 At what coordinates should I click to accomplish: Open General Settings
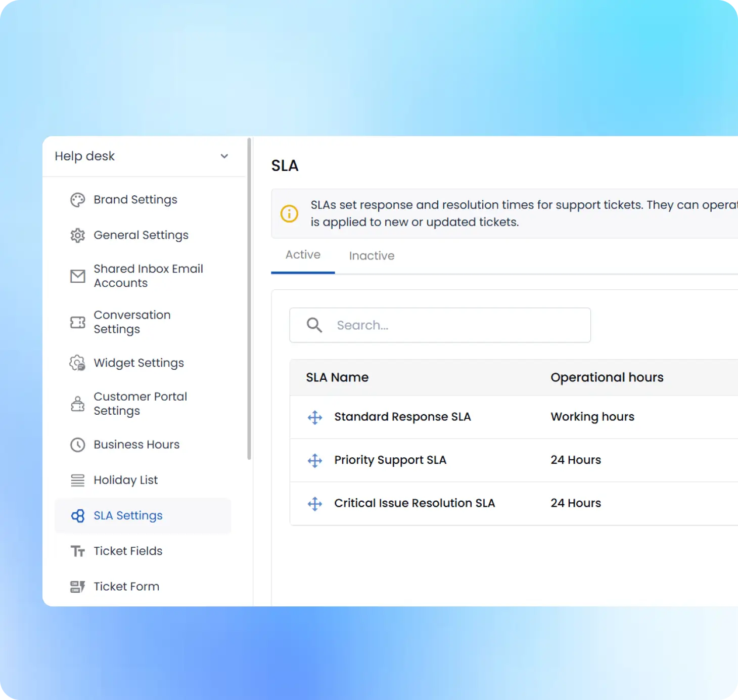click(x=141, y=235)
